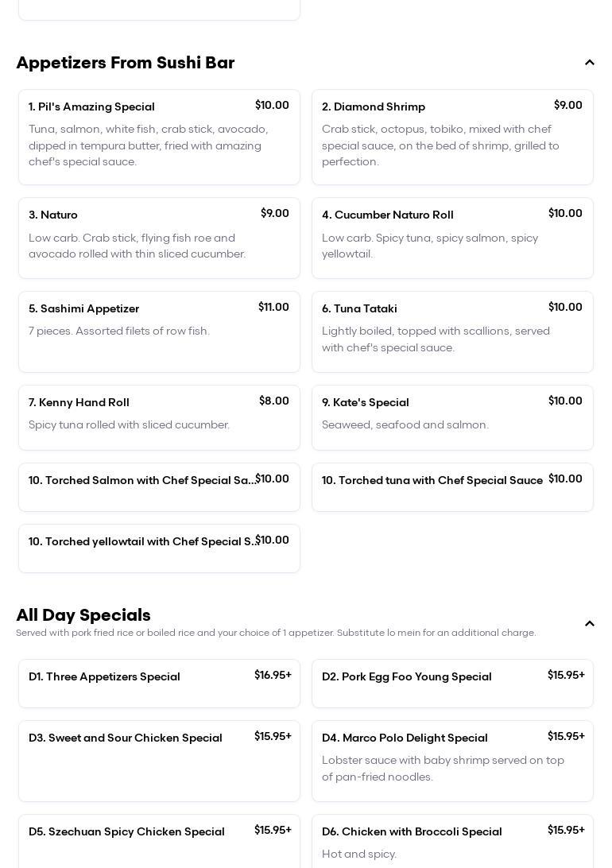Choose Torched tuna with Chef Special Sauce
Viewport: 612px width, 868px height.
click(x=452, y=486)
